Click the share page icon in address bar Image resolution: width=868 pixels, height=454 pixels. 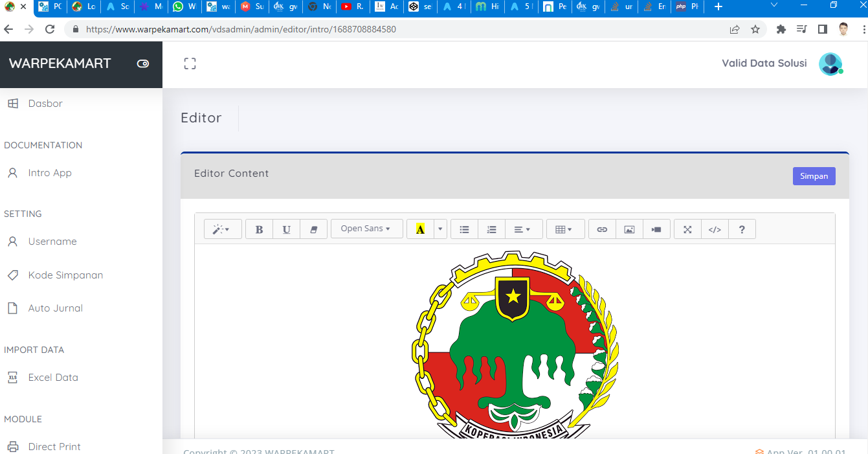tap(735, 29)
